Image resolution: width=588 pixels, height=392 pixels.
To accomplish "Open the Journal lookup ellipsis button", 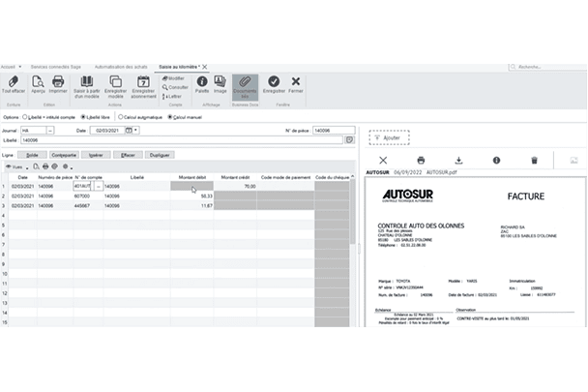I will pos(50,131).
